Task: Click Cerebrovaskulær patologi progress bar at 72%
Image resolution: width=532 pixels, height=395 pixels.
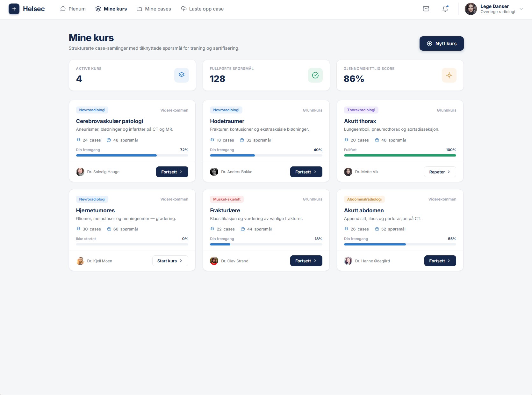Action: tap(132, 156)
